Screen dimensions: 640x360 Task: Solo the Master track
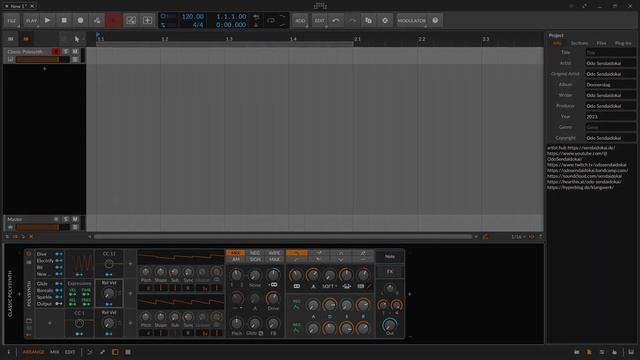pos(66,219)
